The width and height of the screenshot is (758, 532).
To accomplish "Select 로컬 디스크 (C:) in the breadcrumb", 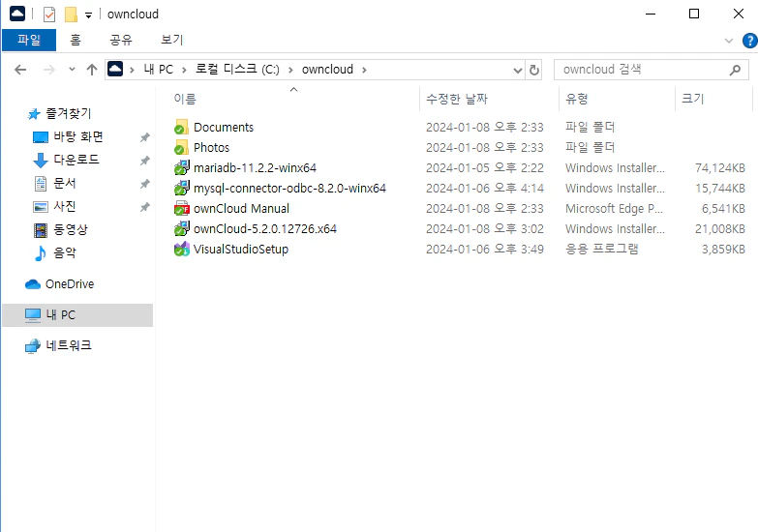I will pos(237,70).
